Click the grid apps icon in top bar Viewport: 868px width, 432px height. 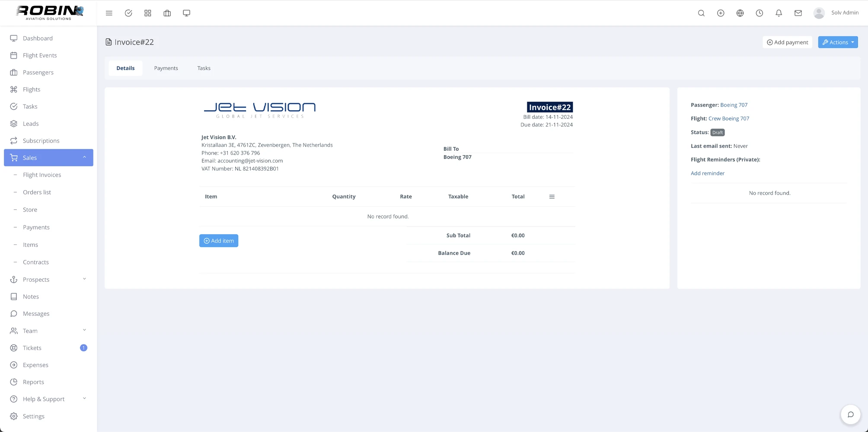click(x=148, y=13)
